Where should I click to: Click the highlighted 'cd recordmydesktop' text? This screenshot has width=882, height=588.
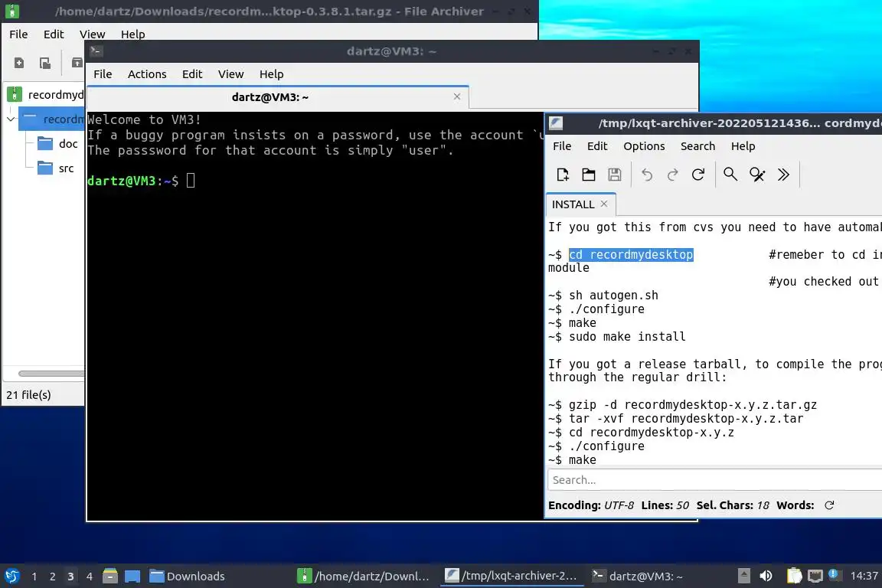pos(631,254)
